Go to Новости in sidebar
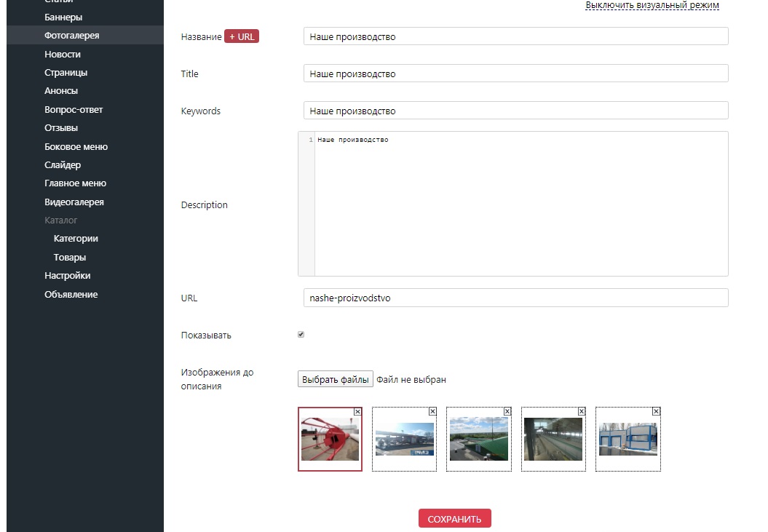768x532 pixels. [x=62, y=55]
